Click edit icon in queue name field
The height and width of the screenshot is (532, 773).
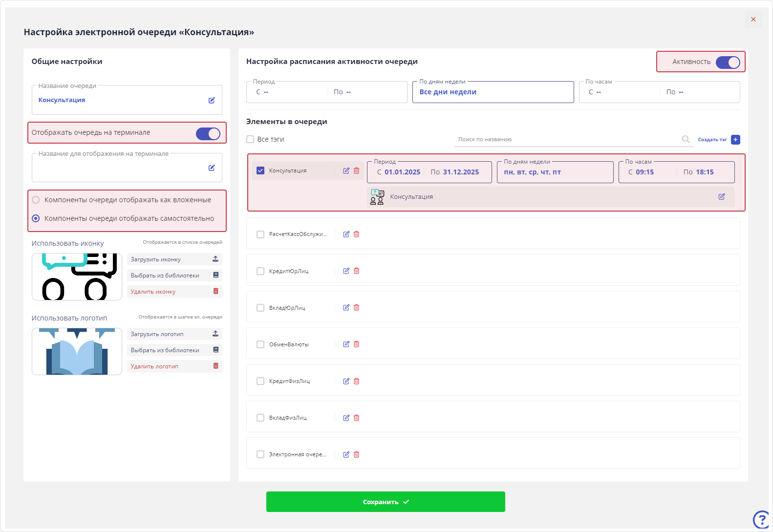pyautogui.click(x=212, y=100)
